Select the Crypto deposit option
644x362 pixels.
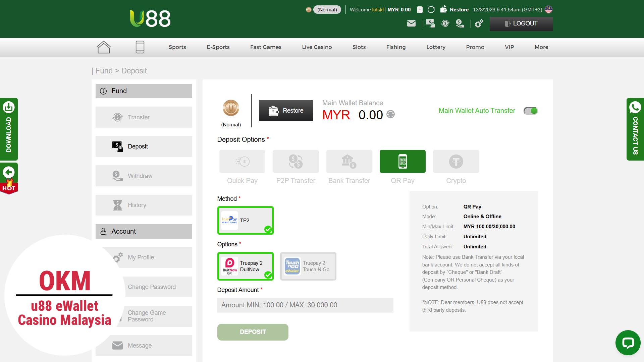456,161
